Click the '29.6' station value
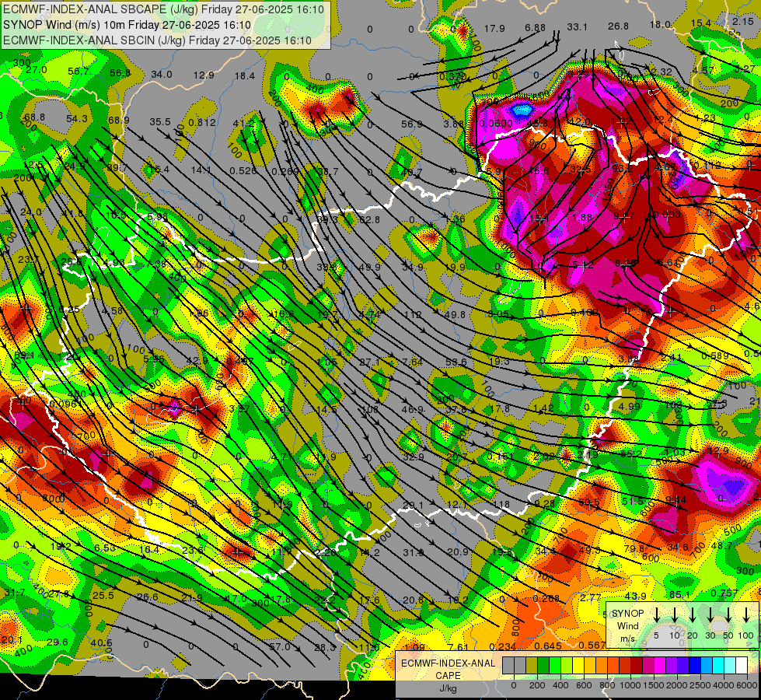This screenshot has width=761, height=700. (58, 642)
